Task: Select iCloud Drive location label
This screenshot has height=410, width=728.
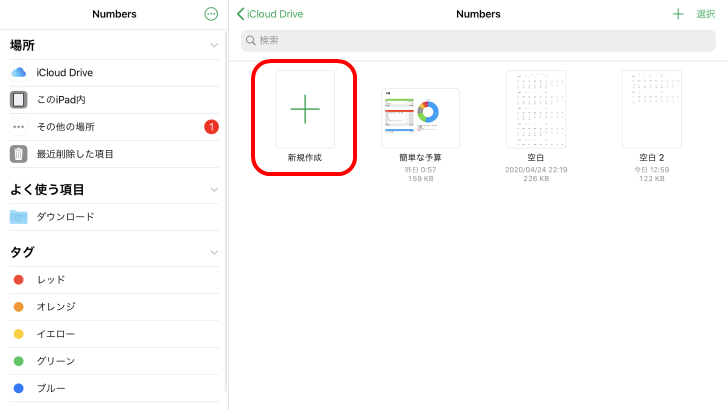Action: 65,72
